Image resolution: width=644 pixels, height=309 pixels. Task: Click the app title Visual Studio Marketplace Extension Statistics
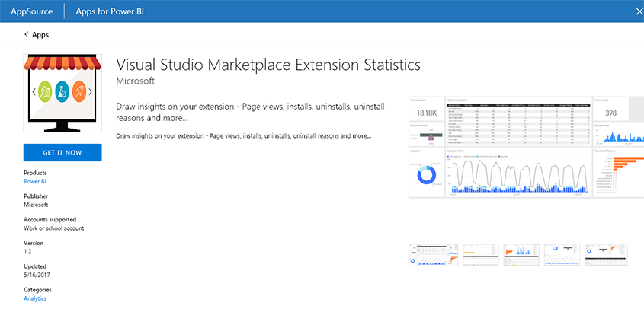[x=268, y=65]
